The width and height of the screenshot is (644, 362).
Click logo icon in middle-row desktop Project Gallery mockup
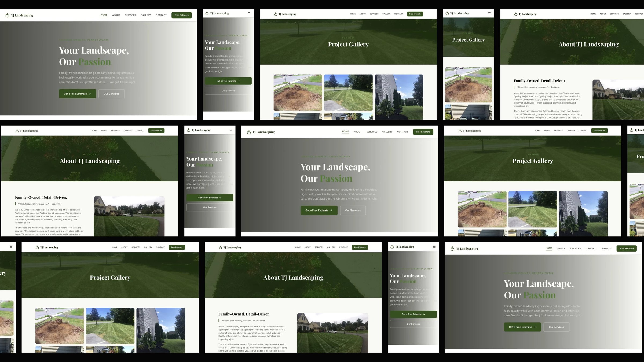tap(460, 131)
